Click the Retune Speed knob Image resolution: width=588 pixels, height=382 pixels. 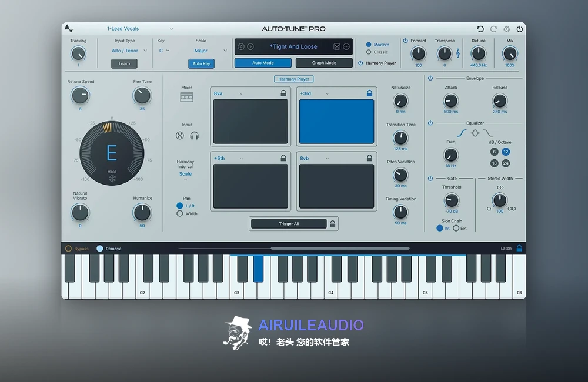tap(80, 96)
